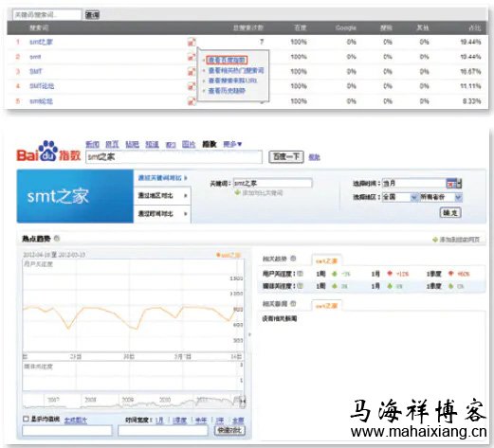Select 查看搜索来路URL in popup menu
Viewport: 494px width, 448px height.
[x=232, y=81]
